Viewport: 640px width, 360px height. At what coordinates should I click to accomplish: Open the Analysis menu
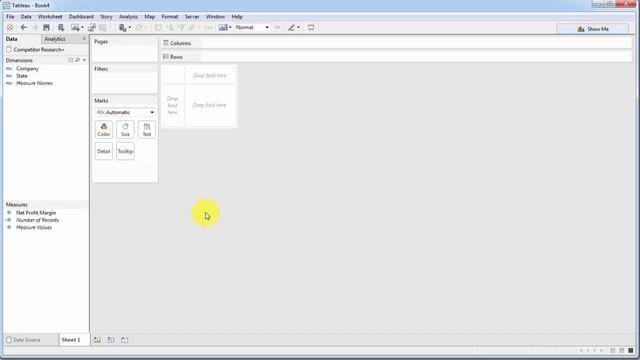(128, 17)
